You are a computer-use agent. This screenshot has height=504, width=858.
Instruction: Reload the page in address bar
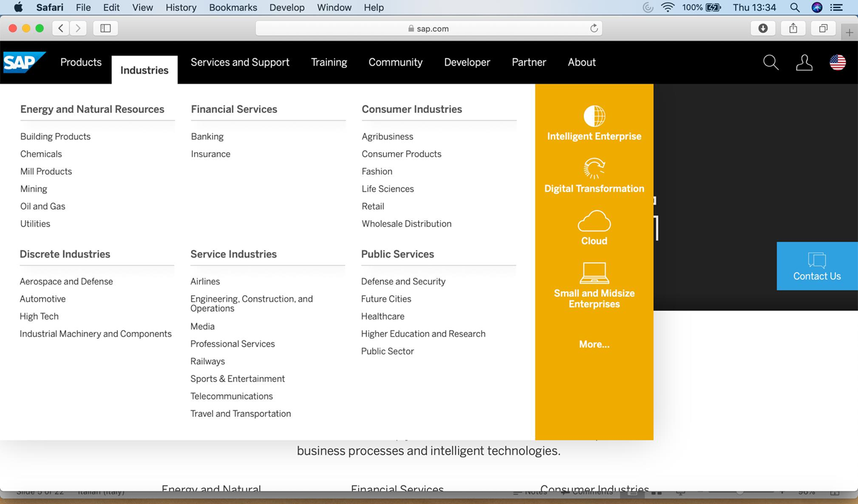593,28
